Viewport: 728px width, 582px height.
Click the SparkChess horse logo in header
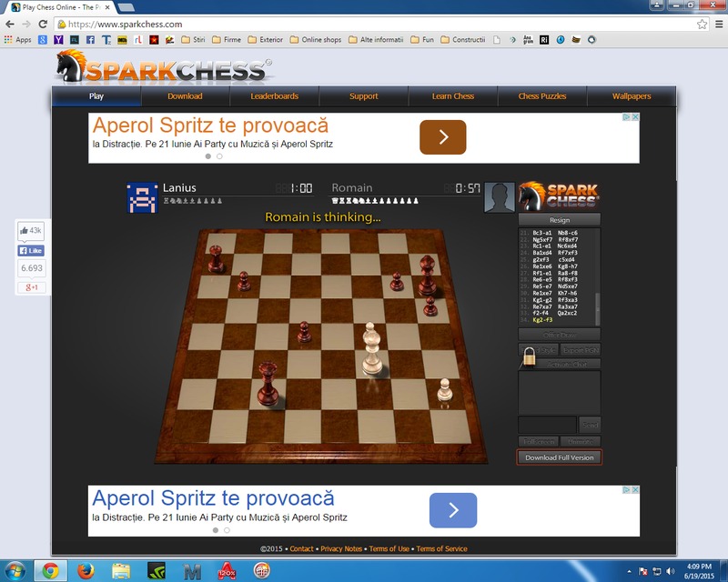coord(71,66)
